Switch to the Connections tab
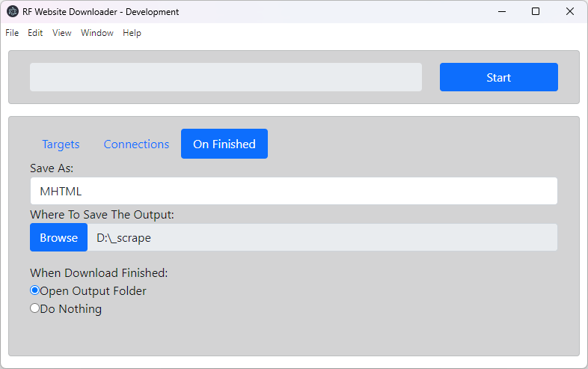This screenshot has height=369, width=588. (136, 144)
